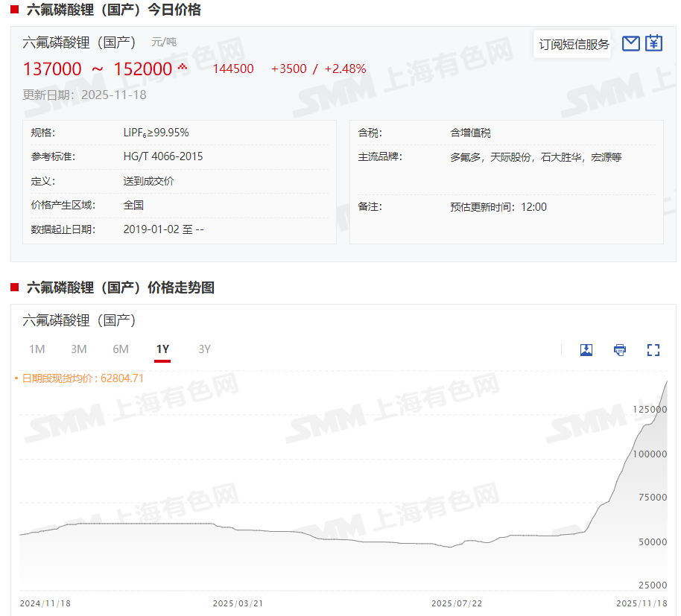This screenshot has height=616, width=681.
Task: Expand the chart to fullscreen
Action: click(x=653, y=349)
